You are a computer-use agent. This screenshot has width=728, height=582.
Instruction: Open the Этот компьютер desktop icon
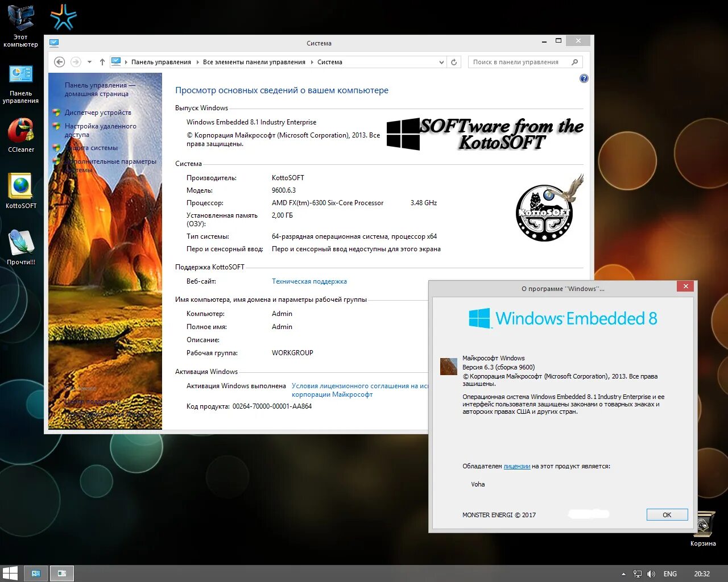[x=20, y=25]
